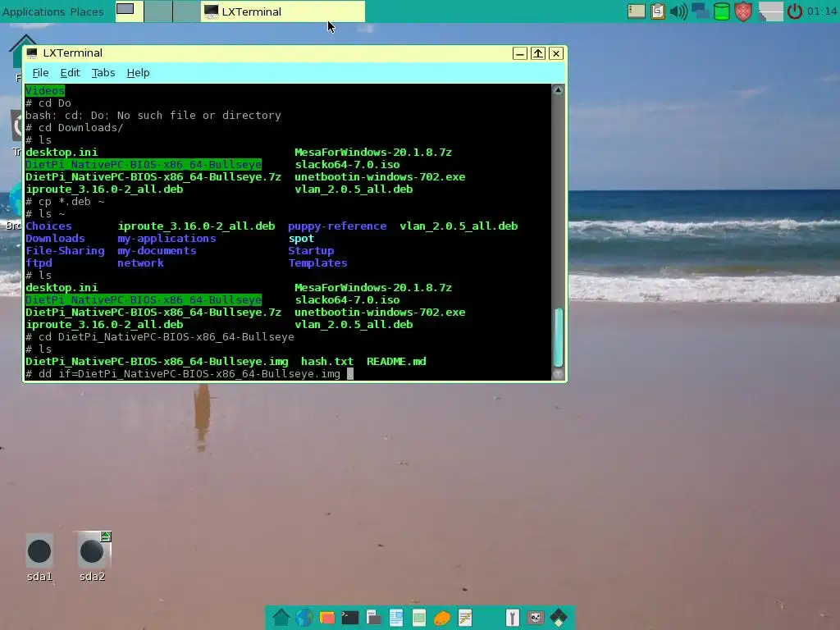Click the 'cp *.deb ~' command line
This screenshot has height=630, width=840.
[65, 202]
